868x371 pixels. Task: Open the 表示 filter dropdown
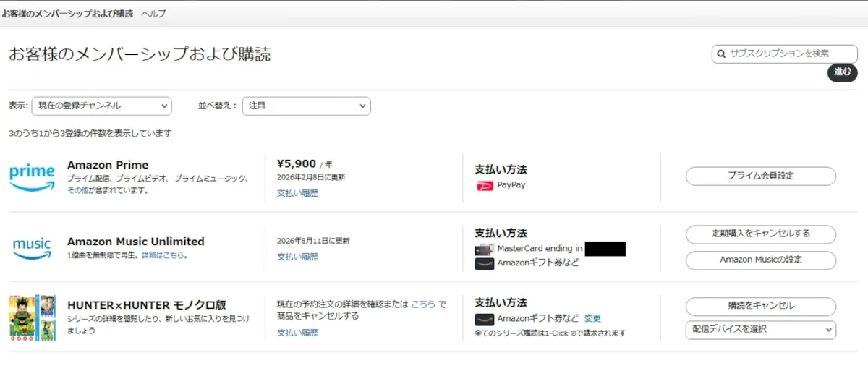[x=102, y=106]
